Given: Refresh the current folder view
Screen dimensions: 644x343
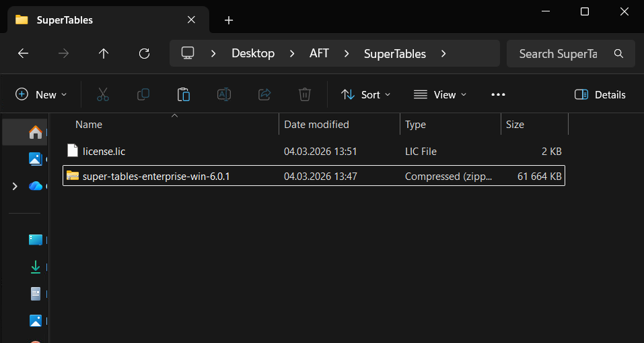Looking at the screenshot, I should [143, 54].
